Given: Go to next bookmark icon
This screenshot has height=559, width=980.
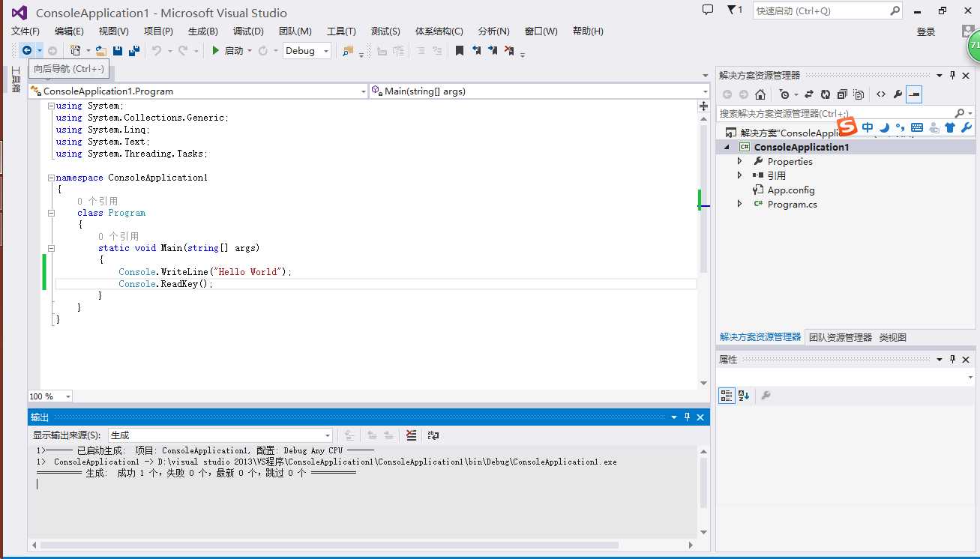Looking at the screenshot, I should [493, 51].
